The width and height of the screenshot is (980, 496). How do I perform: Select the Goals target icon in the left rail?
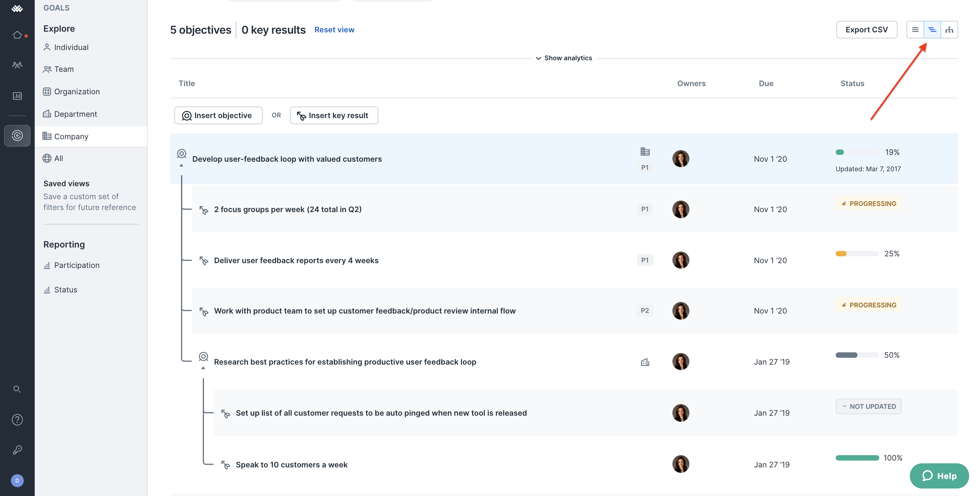[x=17, y=135]
